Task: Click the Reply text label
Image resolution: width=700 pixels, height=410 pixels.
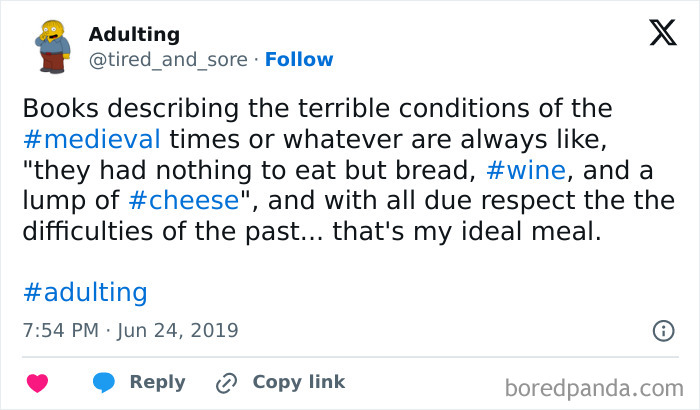Action: tap(157, 382)
